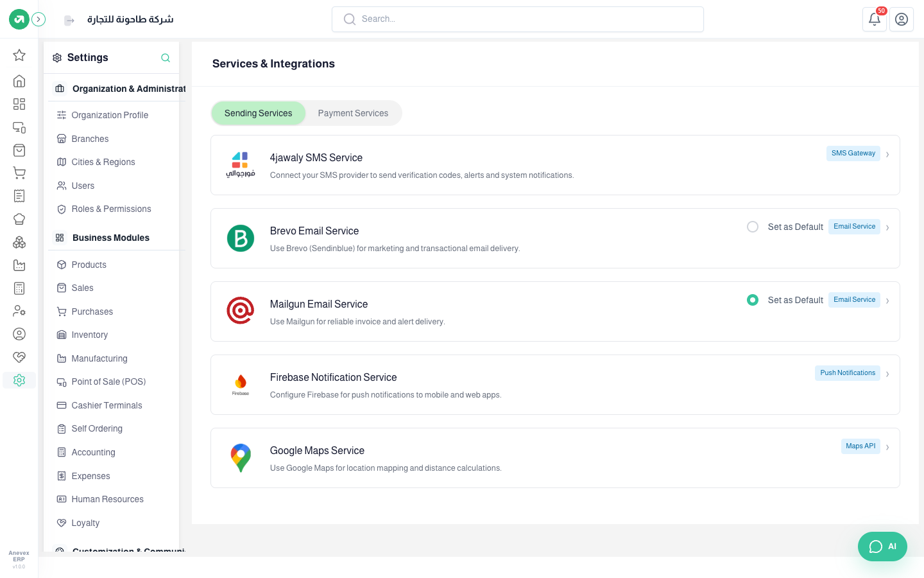Image resolution: width=924 pixels, height=578 pixels.
Task: Set Brevo Email Service as default
Action: click(x=753, y=227)
